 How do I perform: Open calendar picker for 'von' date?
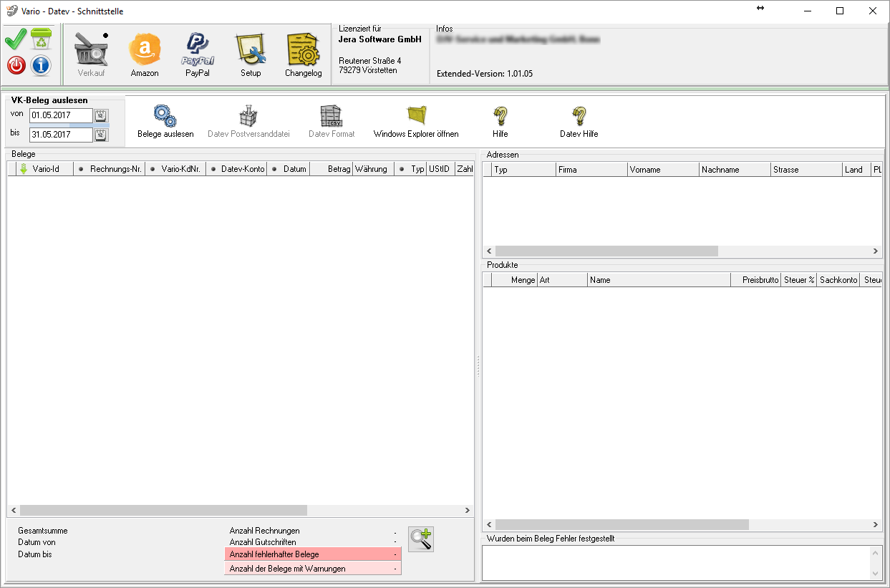[101, 115]
